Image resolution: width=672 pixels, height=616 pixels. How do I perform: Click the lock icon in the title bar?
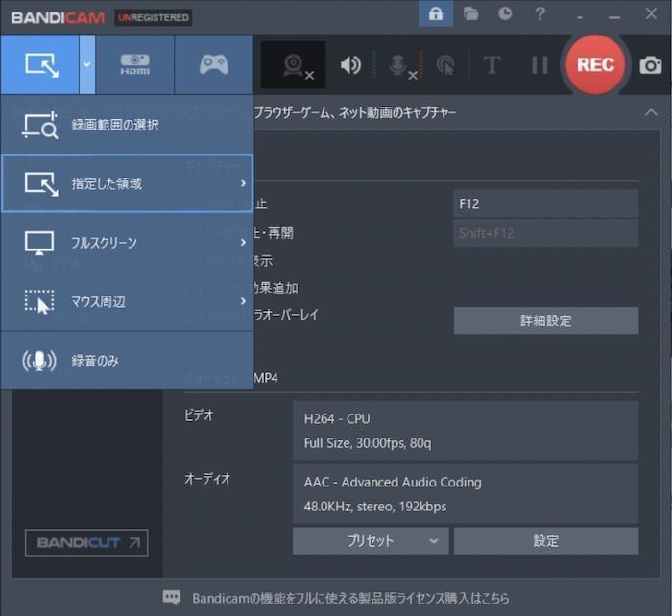tap(436, 13)
